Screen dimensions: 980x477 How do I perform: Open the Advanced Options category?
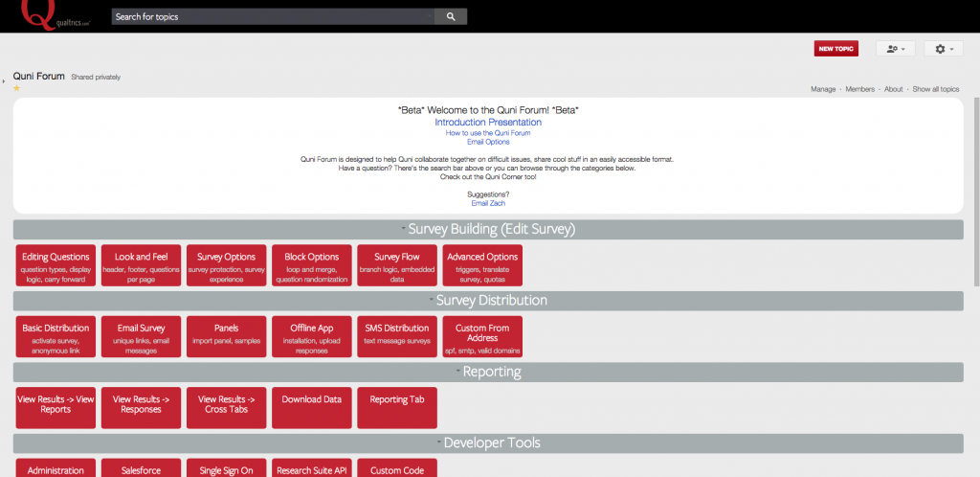(x=482, y=265)
